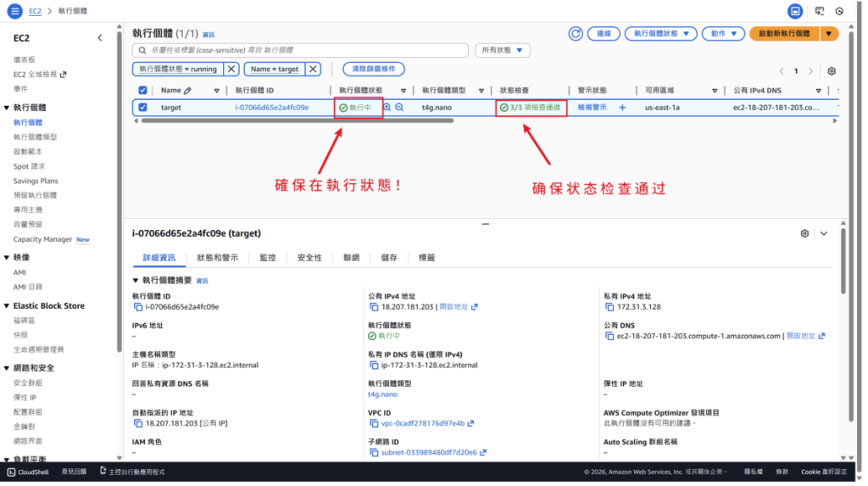The image size is (868, 486).
Task: Click zoom-out filter icon beside 執行中
Action: click(401, 108)
